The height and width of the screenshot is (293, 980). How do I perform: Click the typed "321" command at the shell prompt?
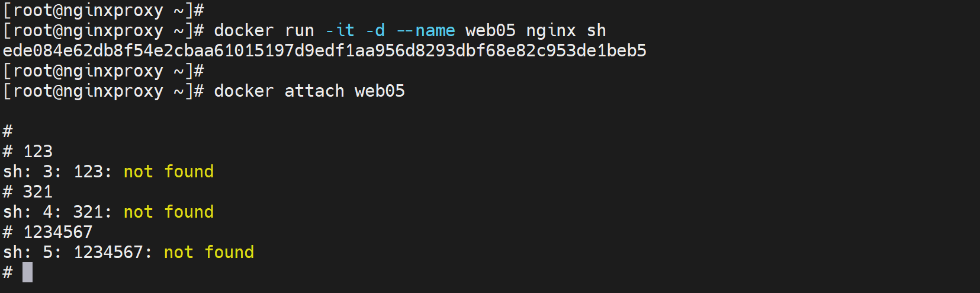pyautogui.click(x=38, y=192)
